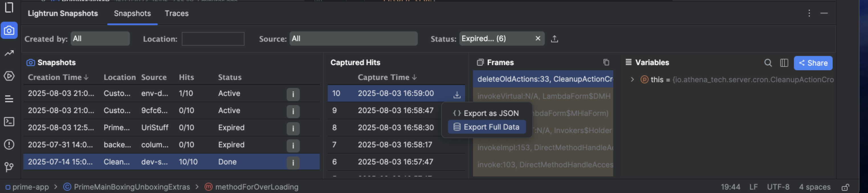The height and width of the screenshot is (193, 868).
Task: Toggle the columns layout icon in Variables
Action: [784, 63]
